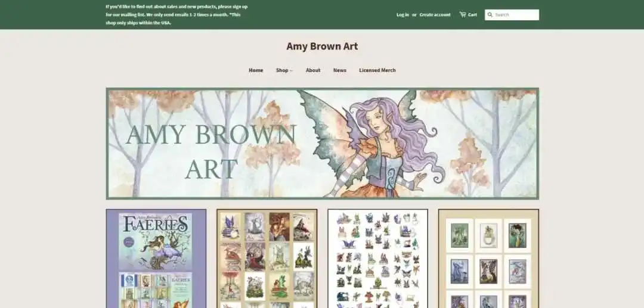Open the framed mini prints thumbnail
Image resolution: width=644 pixels, height=308 pixels.
click(x=489, y=259)
